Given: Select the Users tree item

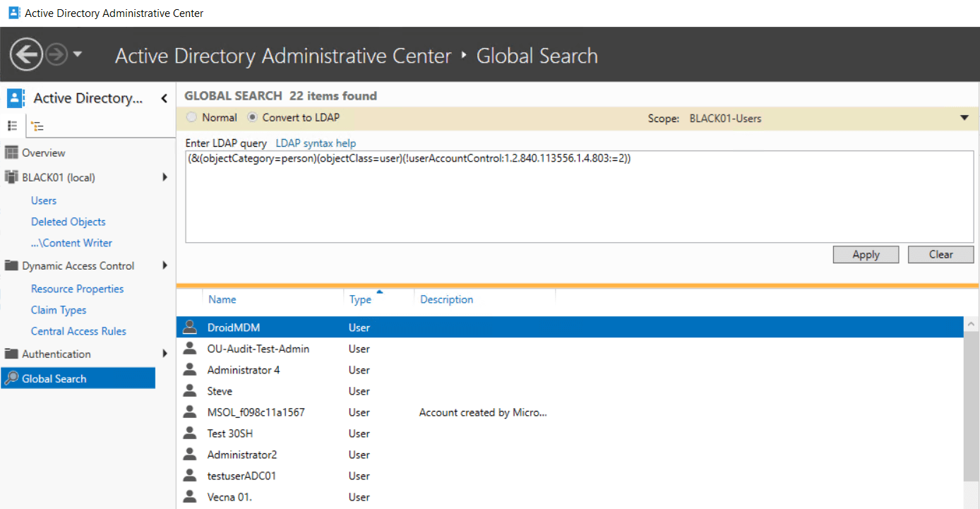Looking at the screenshot, I should (x=43, y=200).
